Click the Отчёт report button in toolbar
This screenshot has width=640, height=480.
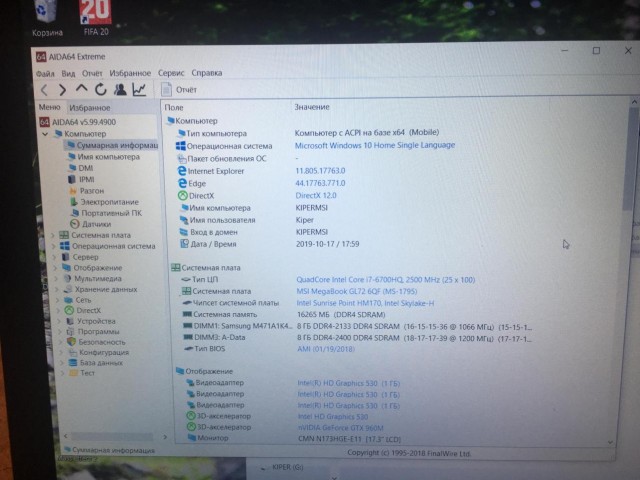click(x=179, y=90)
